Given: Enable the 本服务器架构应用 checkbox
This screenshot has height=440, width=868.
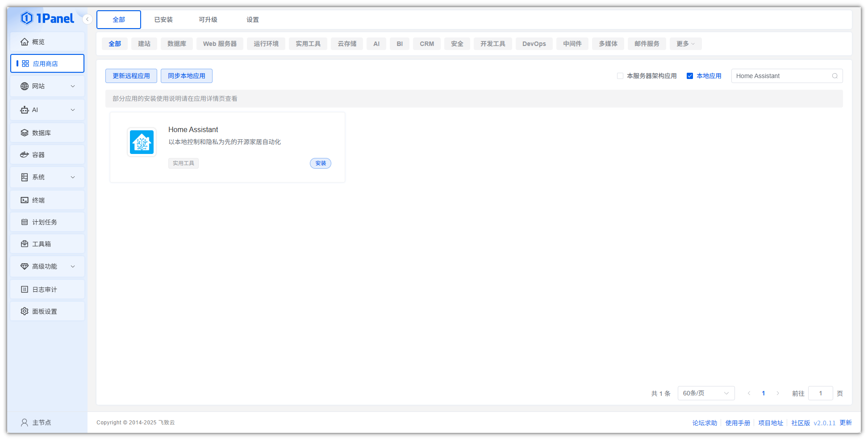Looking at the screenshot, I should point(620,76).
